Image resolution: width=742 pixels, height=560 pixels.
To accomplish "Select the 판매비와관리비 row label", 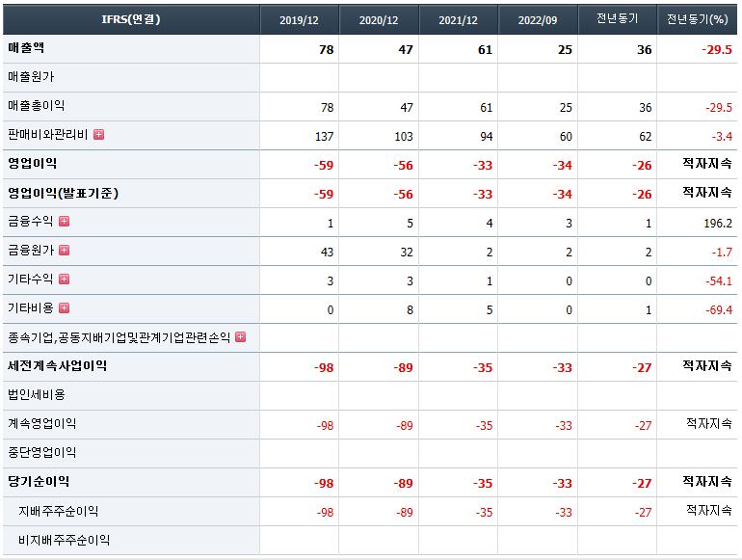I will tap(48, 135).
